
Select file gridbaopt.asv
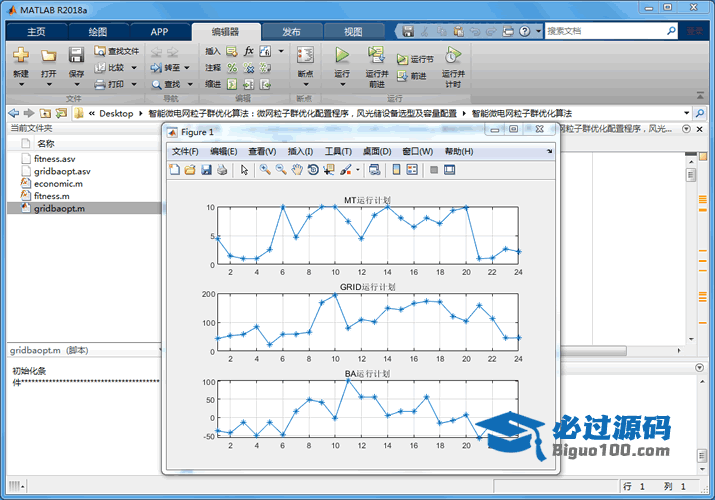(62, 171)
